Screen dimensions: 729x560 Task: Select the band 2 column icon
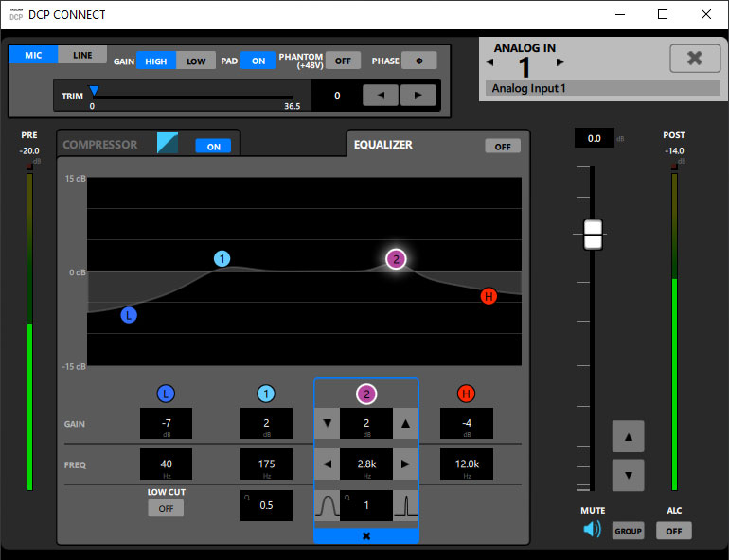[366, 394]
